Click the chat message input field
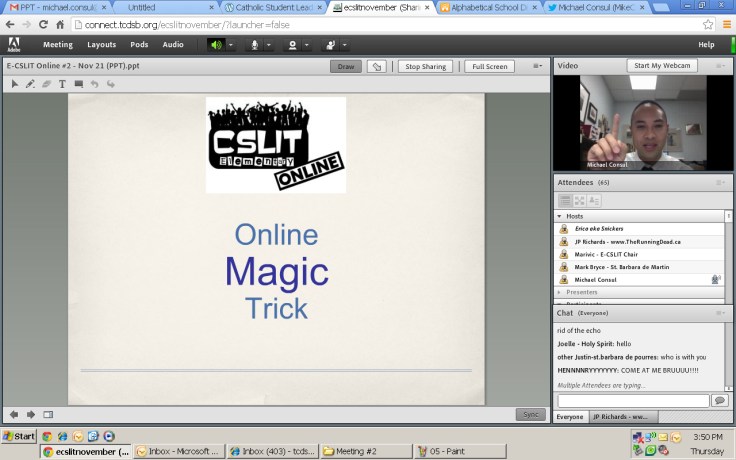The height and width of the screenshot is (460, 736). pos(632,400)
